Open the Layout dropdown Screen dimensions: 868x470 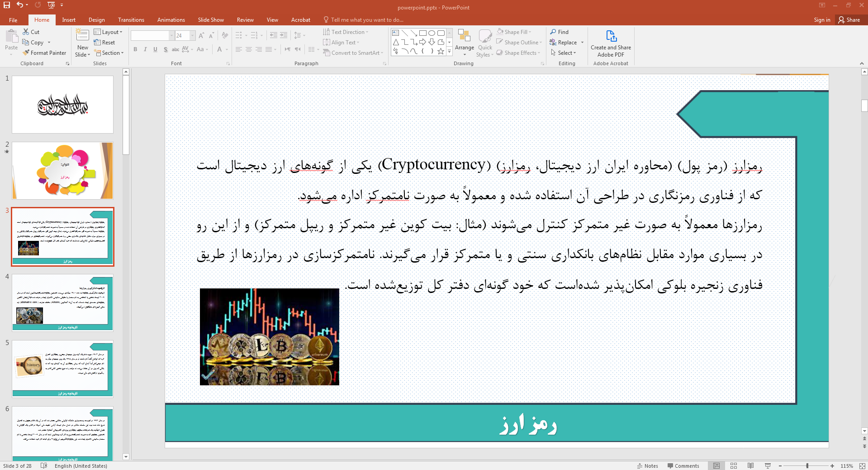pos(108,32)
